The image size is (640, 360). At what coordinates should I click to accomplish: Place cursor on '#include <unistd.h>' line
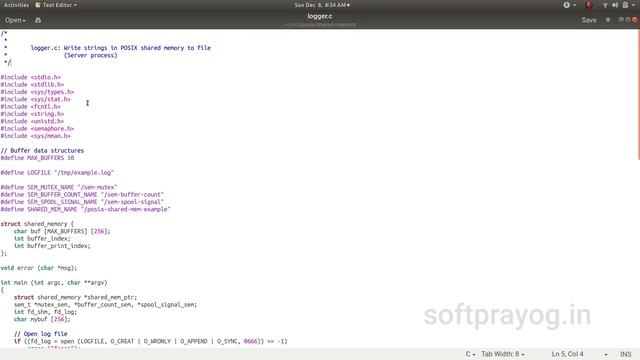click(x=32, y=121)
